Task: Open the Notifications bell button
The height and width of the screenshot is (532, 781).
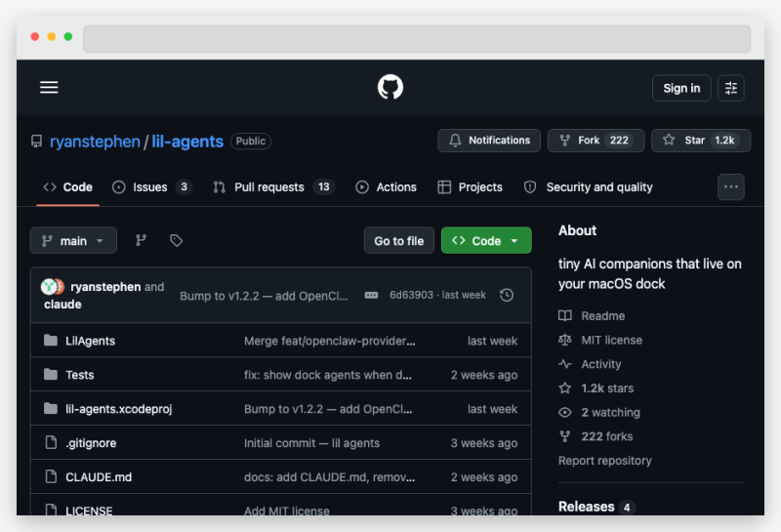Action: 489,141
